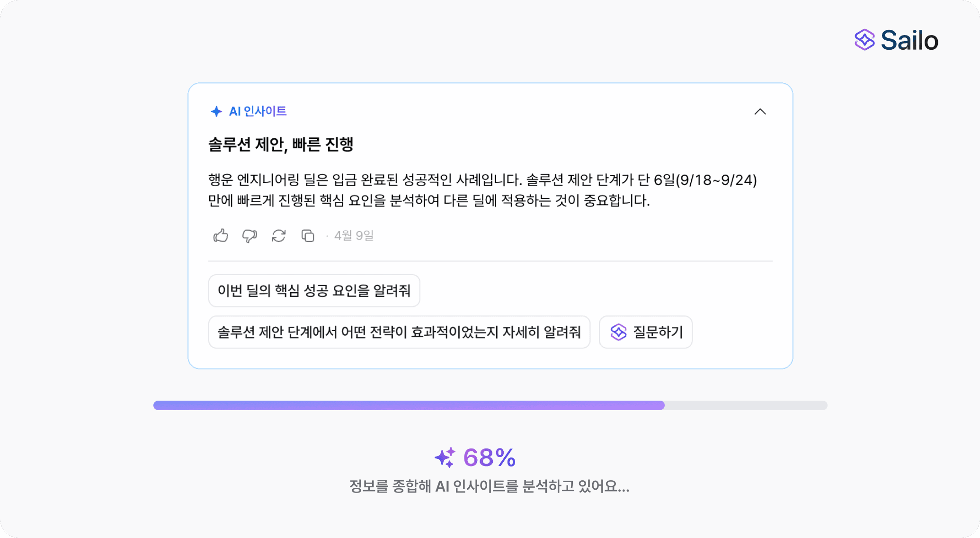The height and width of the screenshot is (538, 980).
Task: Copy the insight text
Action: point(308,235)
